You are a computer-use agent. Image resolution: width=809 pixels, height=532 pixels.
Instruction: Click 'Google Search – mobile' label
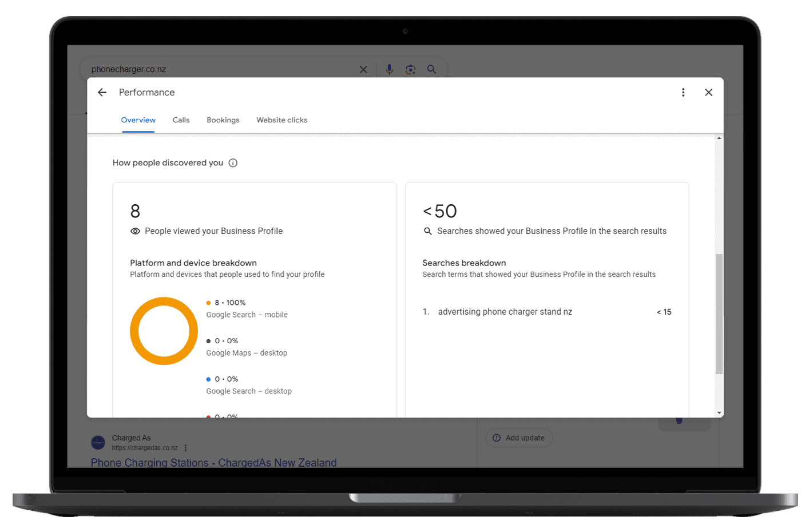tap(247, 315)
